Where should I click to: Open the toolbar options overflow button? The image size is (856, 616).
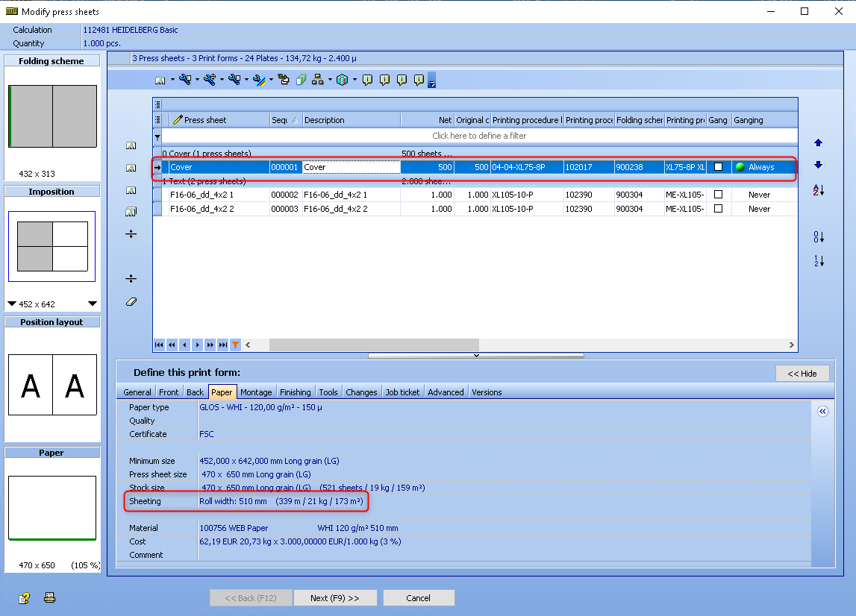(x=431, y=81)
